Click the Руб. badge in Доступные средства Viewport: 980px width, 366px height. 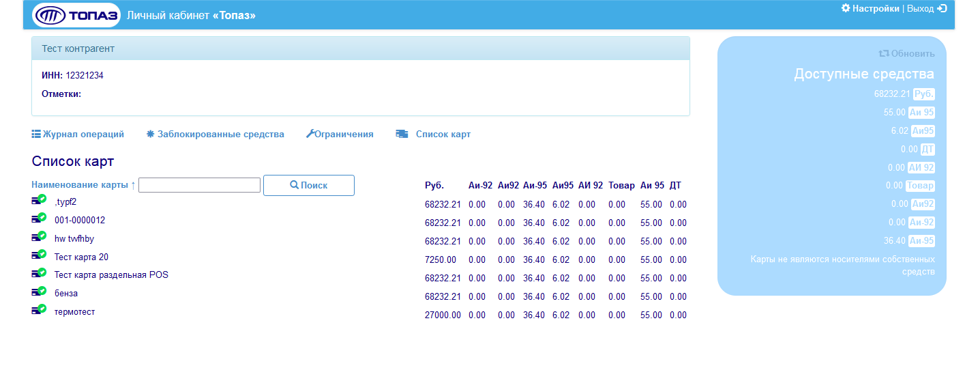click(x=923, y=94)
